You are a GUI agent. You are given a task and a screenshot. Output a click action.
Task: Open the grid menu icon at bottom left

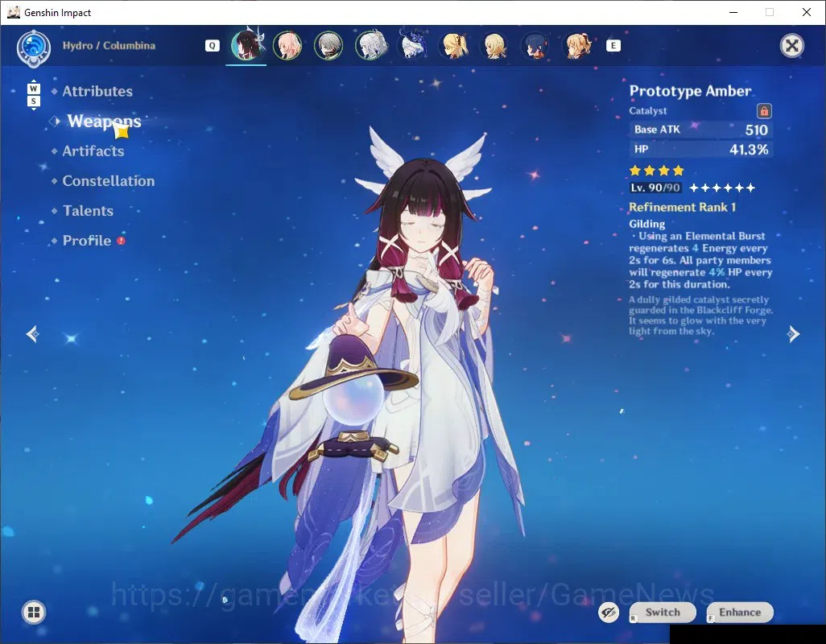[x=34, y=612]
